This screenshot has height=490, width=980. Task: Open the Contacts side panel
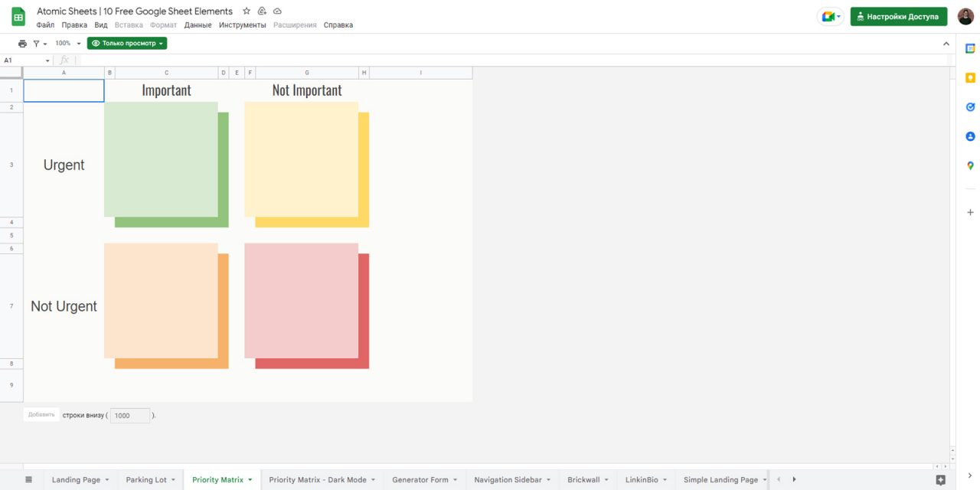[x=969, y=136]
